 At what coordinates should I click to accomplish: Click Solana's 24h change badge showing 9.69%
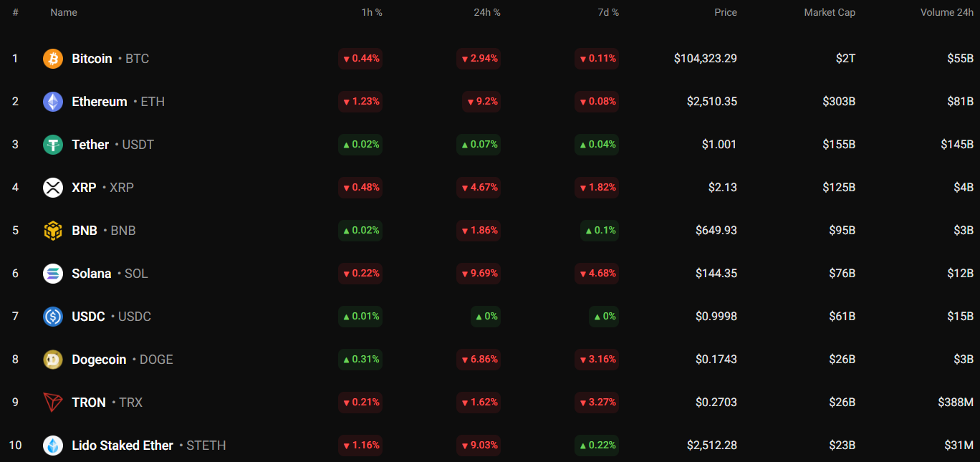479,274
